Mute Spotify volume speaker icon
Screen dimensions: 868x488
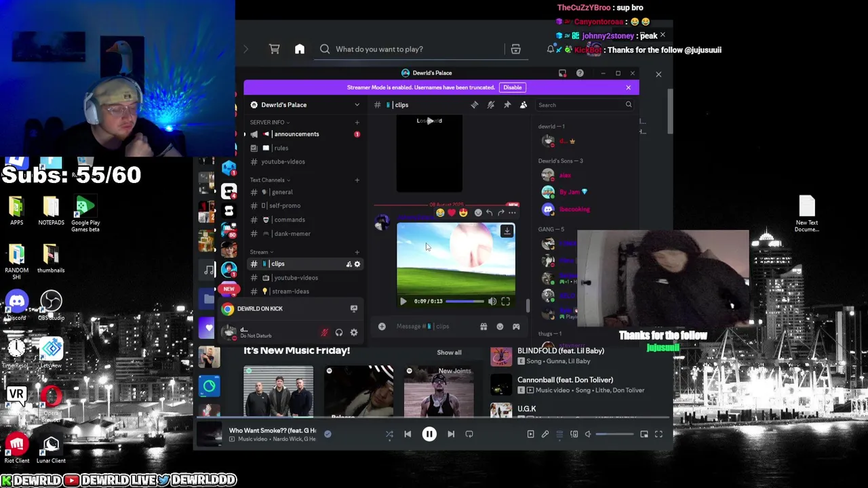coord(588,434)
